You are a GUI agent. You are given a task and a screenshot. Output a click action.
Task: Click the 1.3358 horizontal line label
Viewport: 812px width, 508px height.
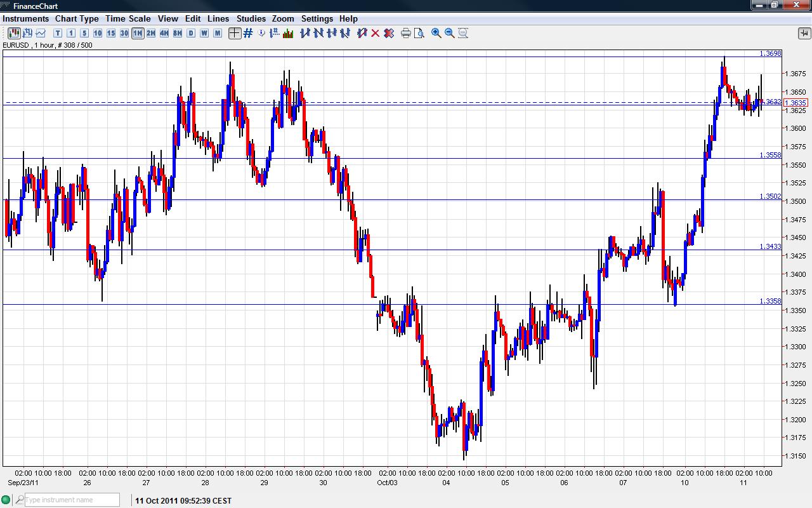pyautogui.click(x=771, y=301)
